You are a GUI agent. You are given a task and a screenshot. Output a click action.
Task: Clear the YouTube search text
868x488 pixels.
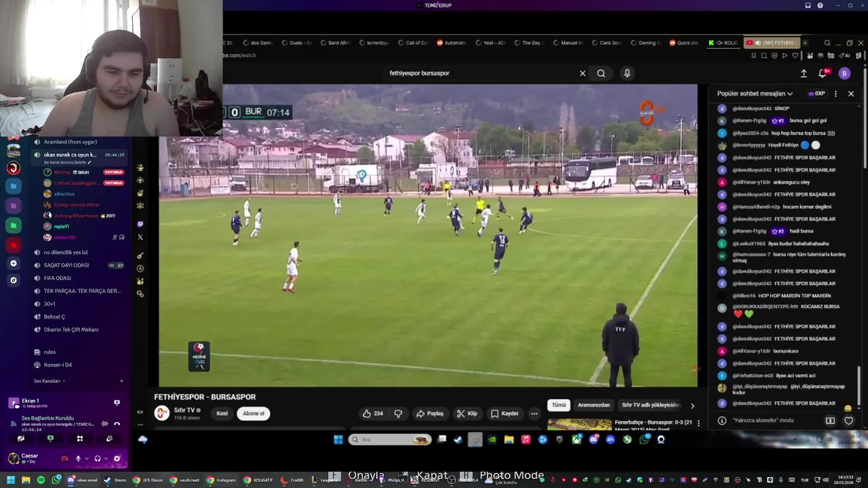(x=583, y=73)
